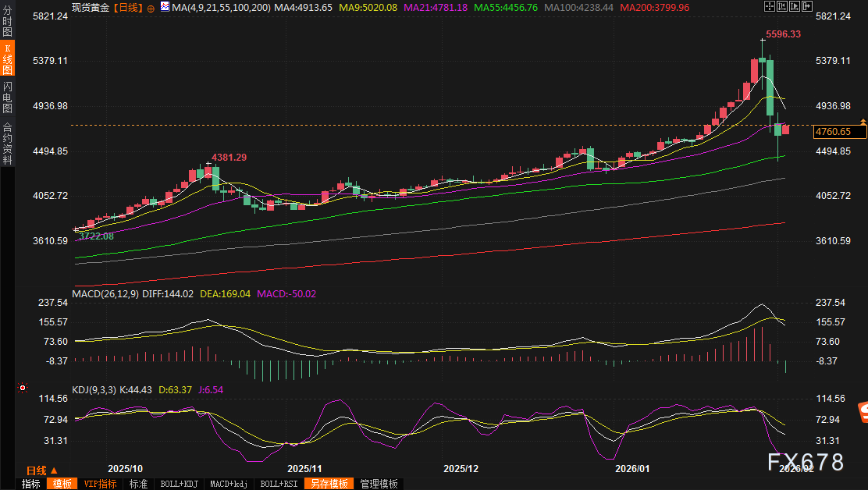
Task: Select the 模板 bottom tab
Action: pos(62,484)
